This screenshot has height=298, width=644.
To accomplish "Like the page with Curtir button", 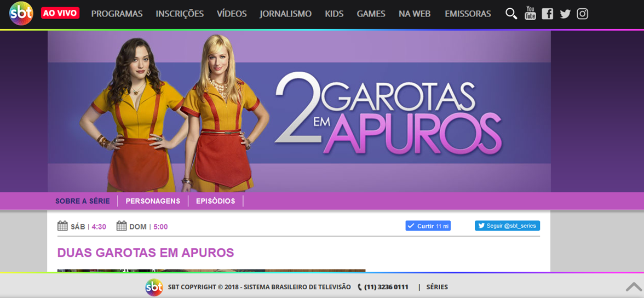I will [x=428, y=226].
